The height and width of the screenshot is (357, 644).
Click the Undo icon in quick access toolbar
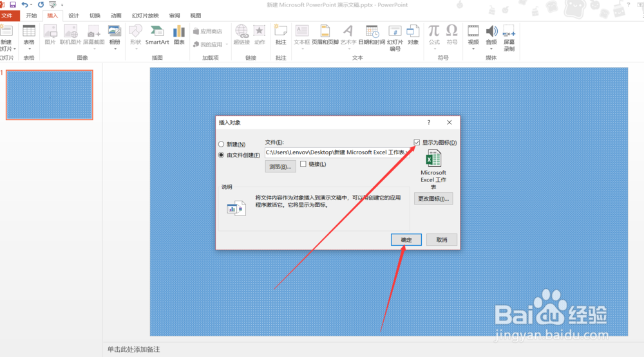click(24, 5)
